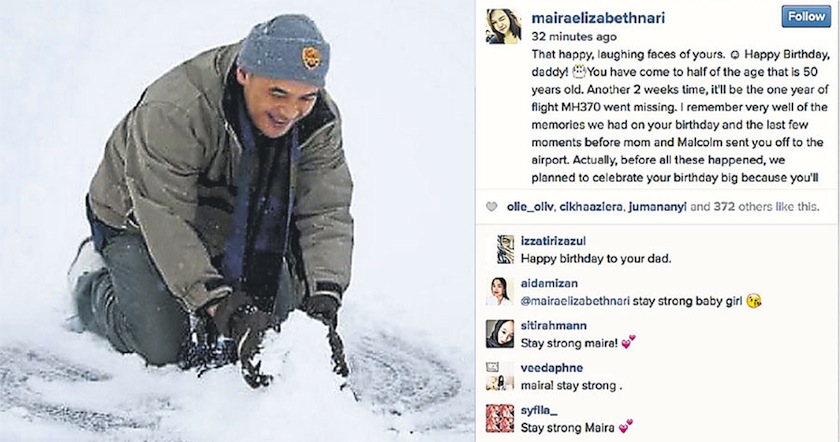Click syfila_ commenter avatar

tap(500, 418)
